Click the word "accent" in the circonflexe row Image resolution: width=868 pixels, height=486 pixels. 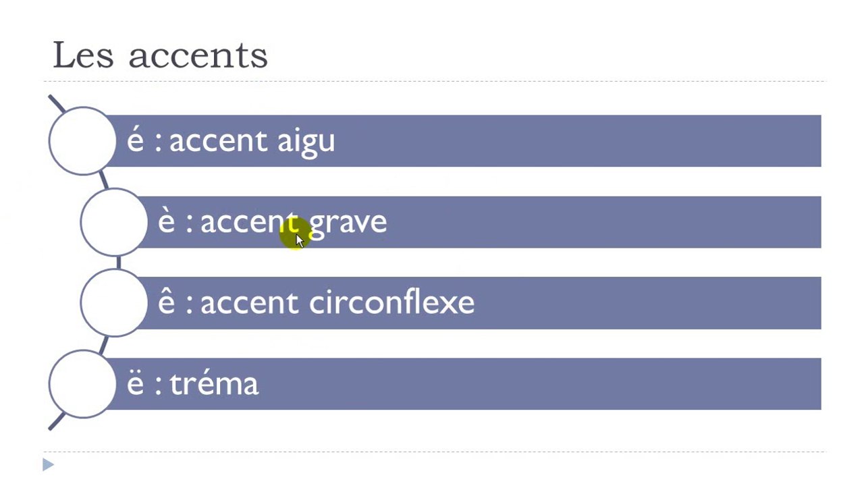249,303
